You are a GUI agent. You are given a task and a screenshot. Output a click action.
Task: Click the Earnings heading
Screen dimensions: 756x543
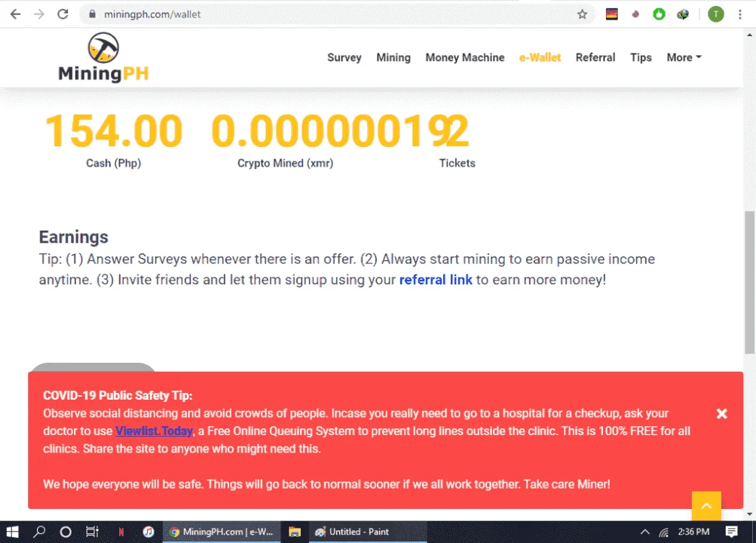74,238
